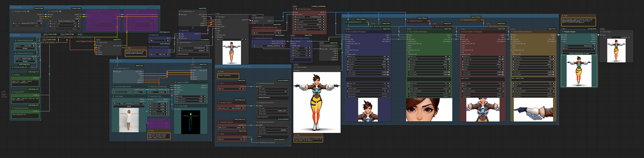Open ckpt_name dropdown in Checkpoint Loader
644x158 pixels.
click(27, 23)
